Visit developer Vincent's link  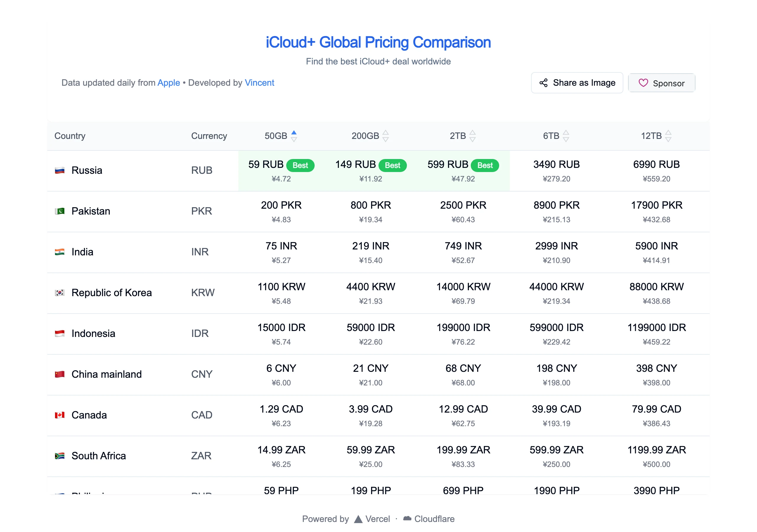point(259,83)
